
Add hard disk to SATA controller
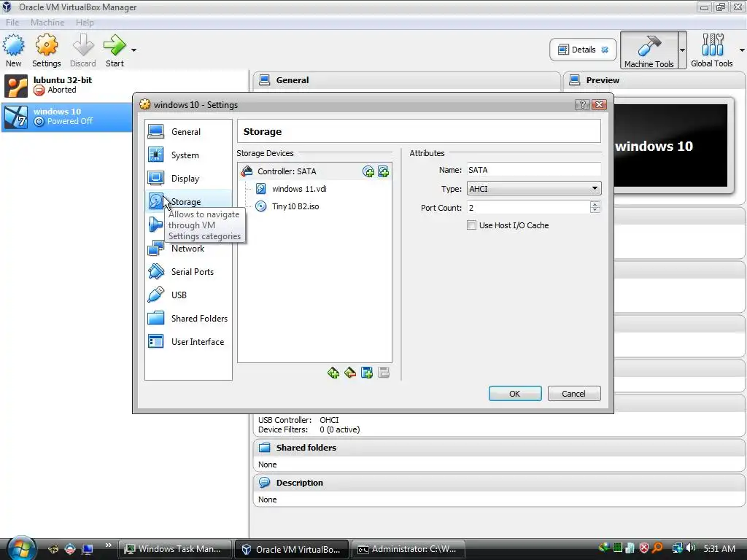coord(383,171)
